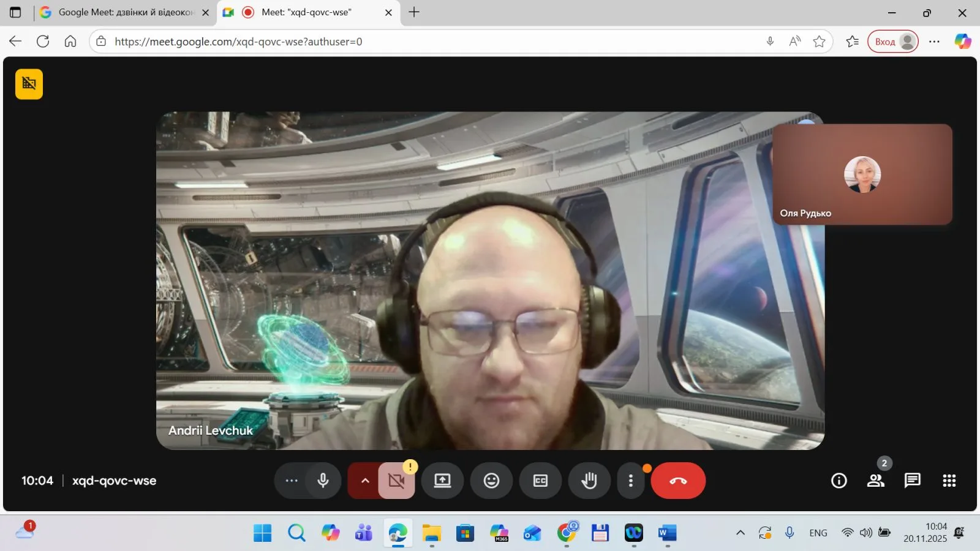
Task: Switch to the Google Meet first tab
Action: coord(123,12)
